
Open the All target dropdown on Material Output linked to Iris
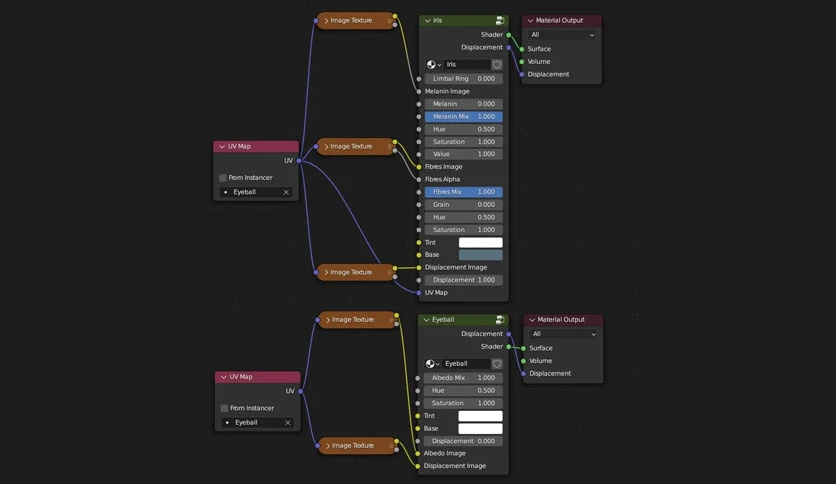[562, 35]
